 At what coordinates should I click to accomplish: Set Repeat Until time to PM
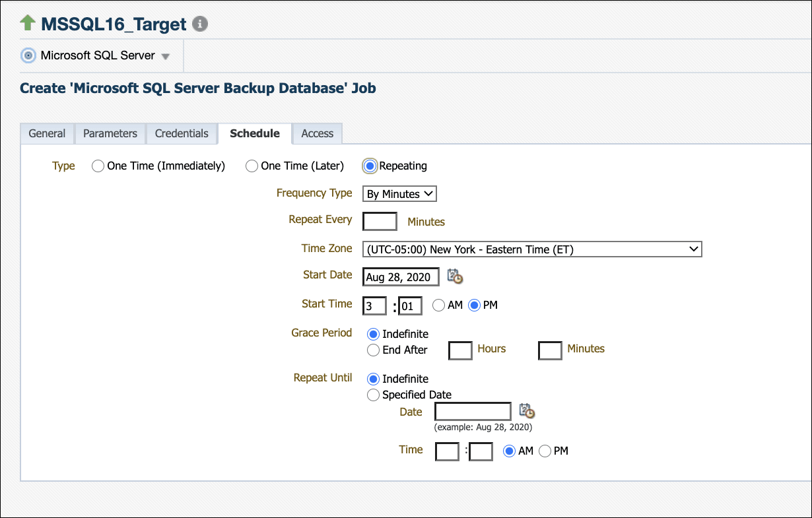(545, 451)
